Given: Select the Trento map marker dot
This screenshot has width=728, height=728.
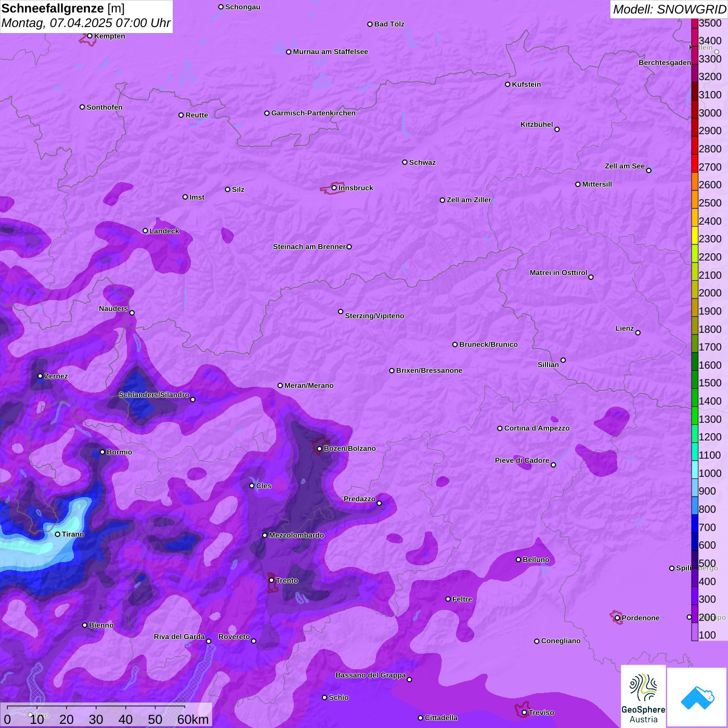Looking at the screenshot, I should 271,580.
